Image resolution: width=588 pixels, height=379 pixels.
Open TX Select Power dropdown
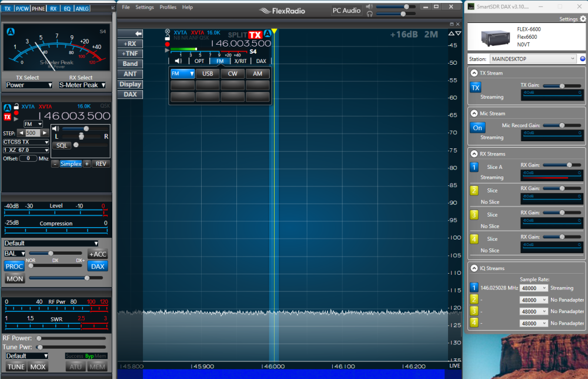[x=29, y=85]
